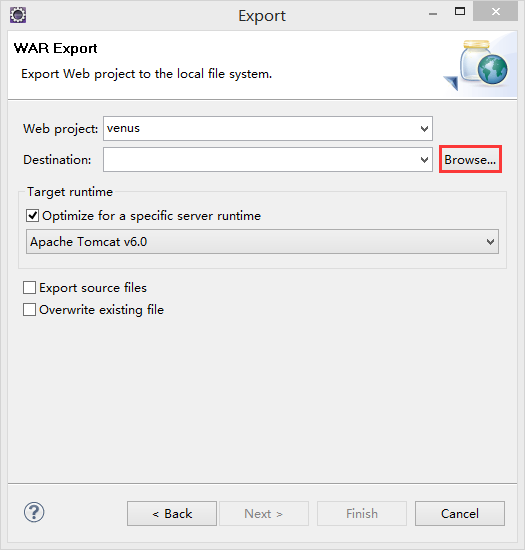This screenshot has width=525, height=550.
Task: Open the help question mark icon
Action: tap(34, 512)
